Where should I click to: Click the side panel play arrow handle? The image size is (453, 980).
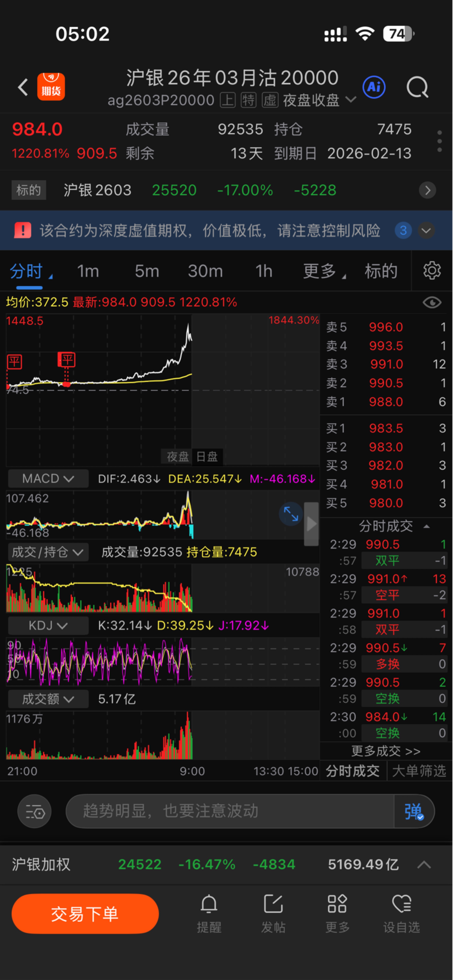point(311,524)
